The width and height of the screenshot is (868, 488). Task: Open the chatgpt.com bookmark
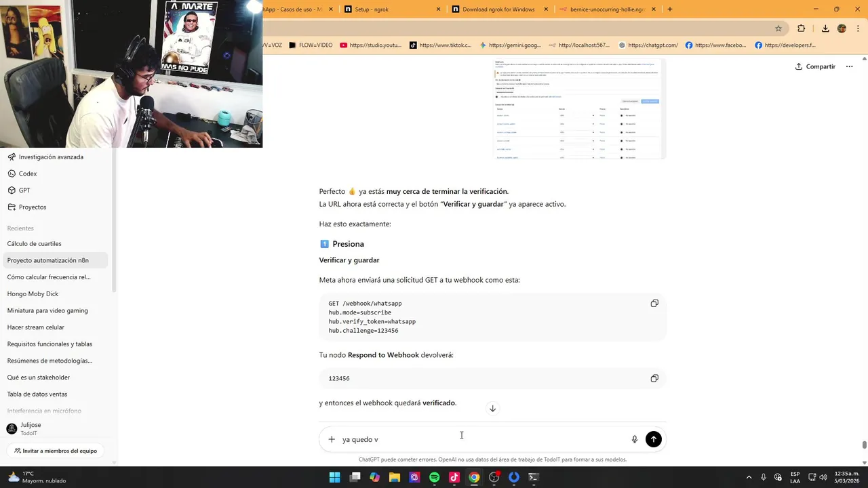pyautogui.click(x=648, y=45)
